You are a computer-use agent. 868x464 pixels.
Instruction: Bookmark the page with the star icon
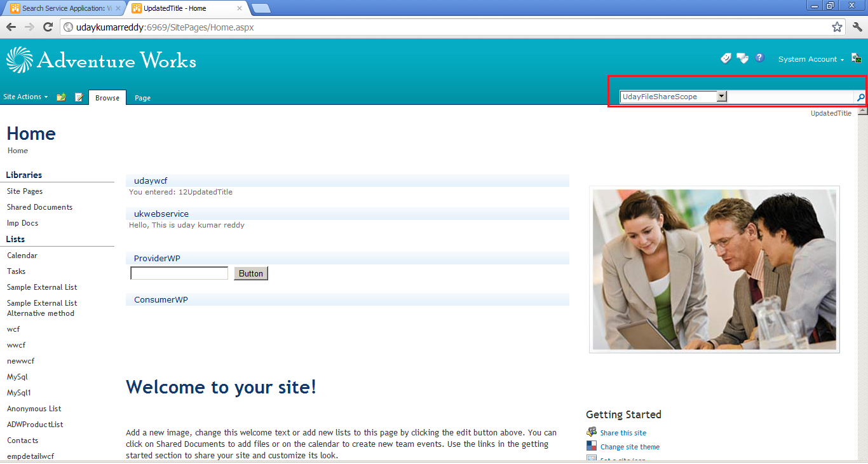pos(837,27)
